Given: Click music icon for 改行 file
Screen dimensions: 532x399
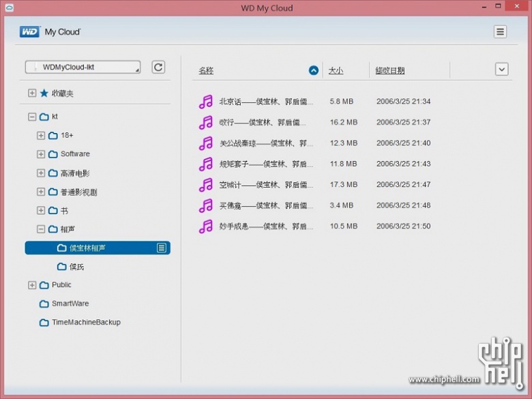Looking at the screenshot, I should [205, 123].
